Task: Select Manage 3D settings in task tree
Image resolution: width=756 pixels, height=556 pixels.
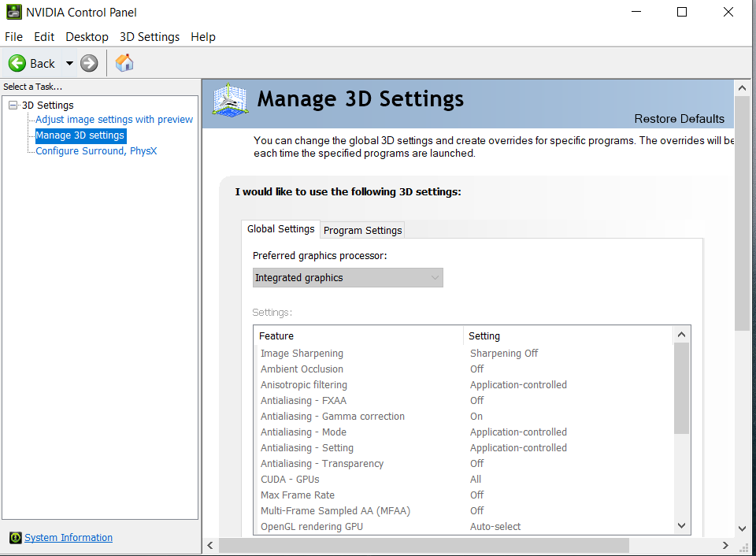Action: pyautogui.click(x=80, y=135)
